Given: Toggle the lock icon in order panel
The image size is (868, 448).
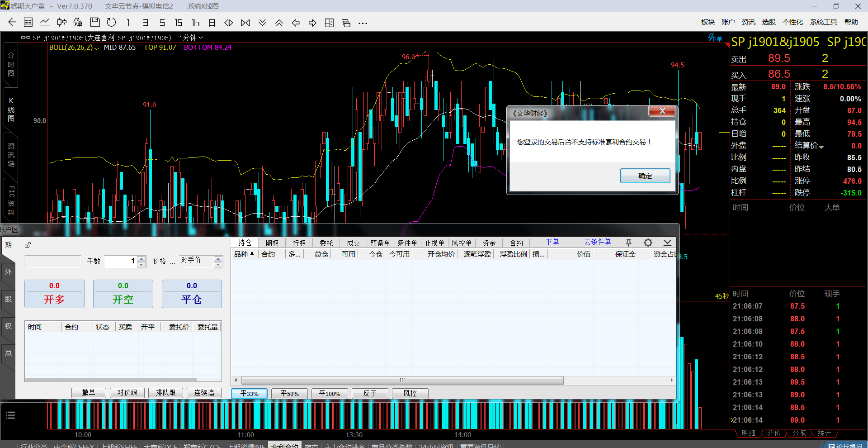Looking at the screenshot, I should pyautogui.click(x=28, y=245).
